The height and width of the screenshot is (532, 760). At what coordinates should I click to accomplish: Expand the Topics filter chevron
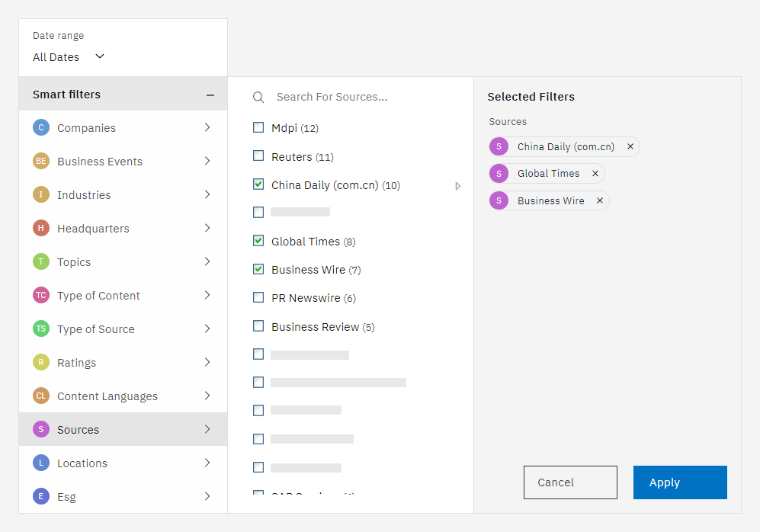tap(207, 261)
